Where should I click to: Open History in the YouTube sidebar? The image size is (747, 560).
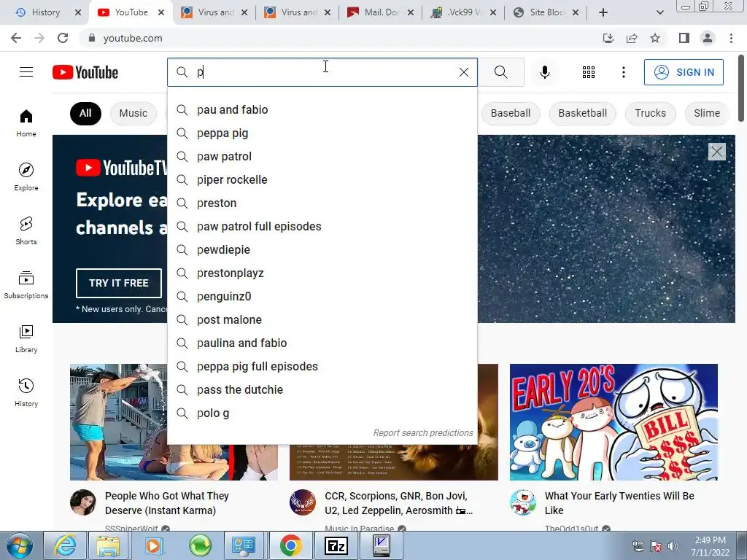point(26,393)
